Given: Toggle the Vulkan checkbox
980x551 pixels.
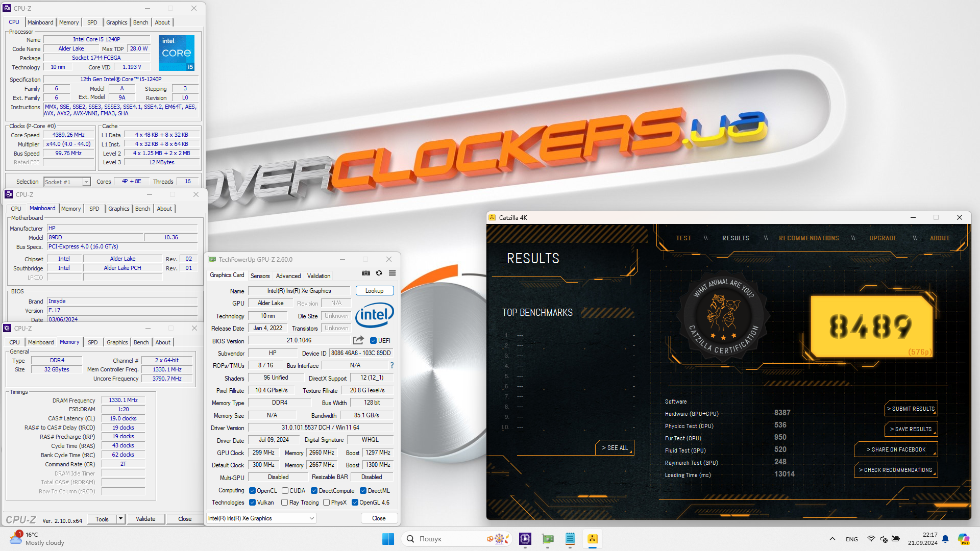Looking at the screenshot, I should [x=252, y=503].
